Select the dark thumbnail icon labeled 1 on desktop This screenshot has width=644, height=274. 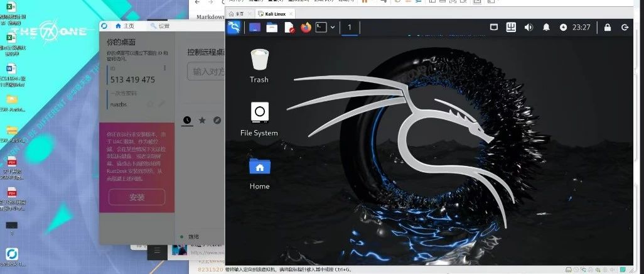pos(12,228)
